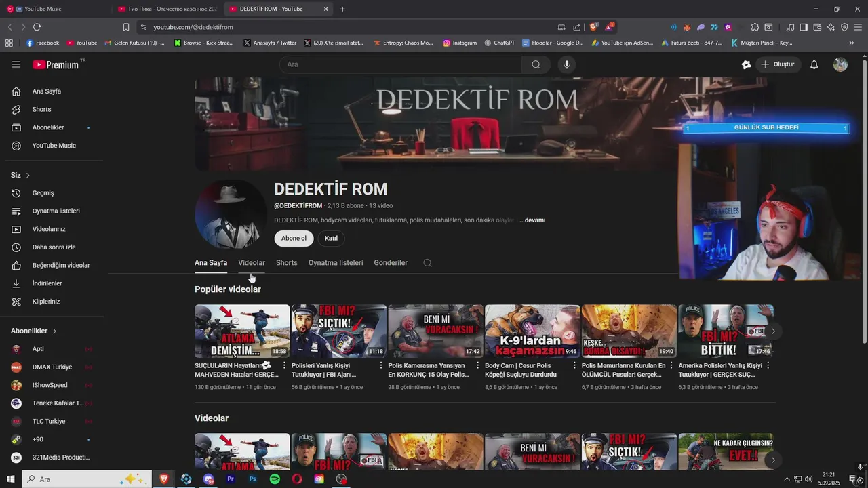Close the DEDEKTİF ROM browser tab
868x488 pixels.
(x=325, y=9)
